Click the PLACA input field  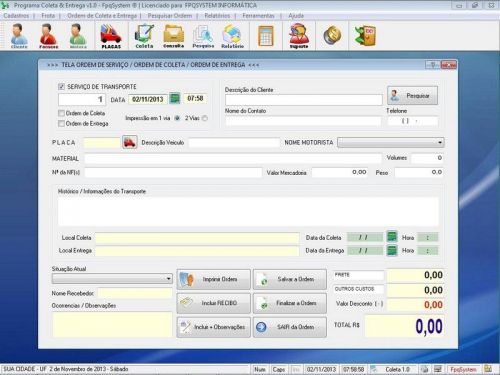[102, 143]
